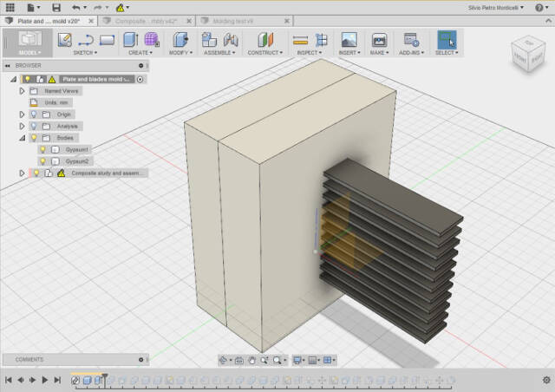
Task: Select the Interference inspect tool
Action: [x=322, y=40]
